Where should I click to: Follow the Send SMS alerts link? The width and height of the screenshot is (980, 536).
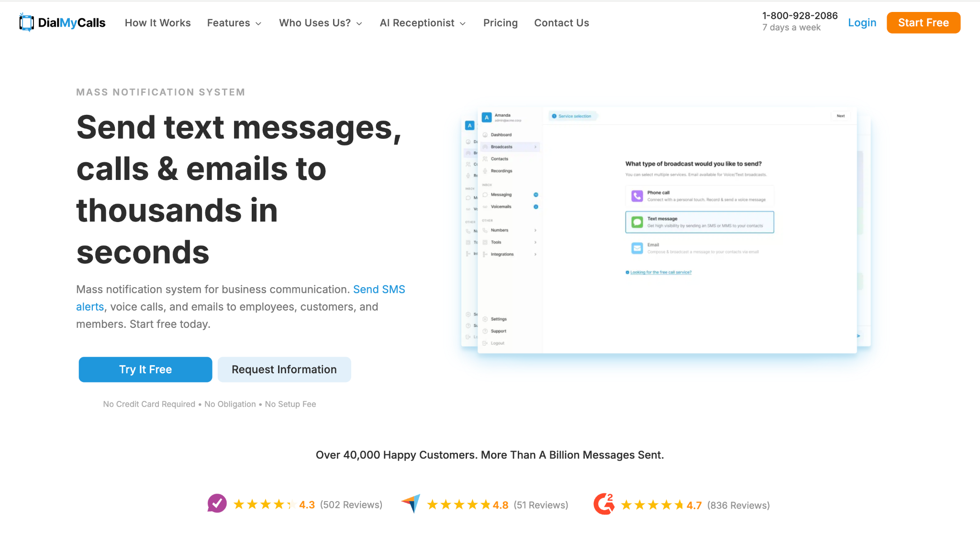pyautogui.click(x=379, y=290)
